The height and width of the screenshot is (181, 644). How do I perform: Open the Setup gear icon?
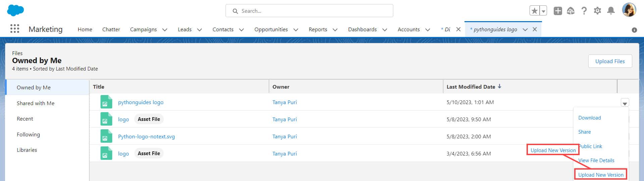(597, 11)
